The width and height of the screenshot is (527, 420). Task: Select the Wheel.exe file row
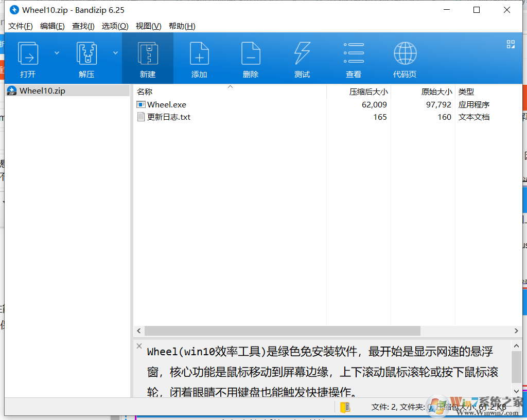point(328,105)
